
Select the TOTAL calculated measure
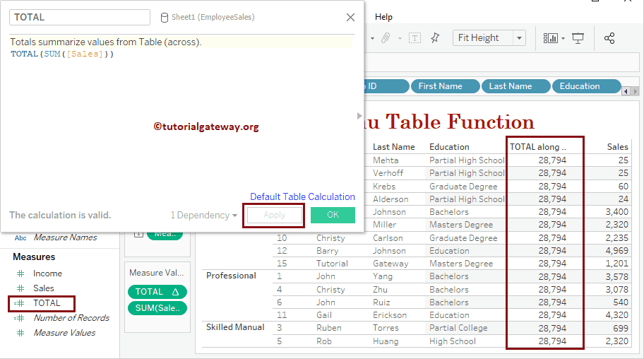coord(47,303)
